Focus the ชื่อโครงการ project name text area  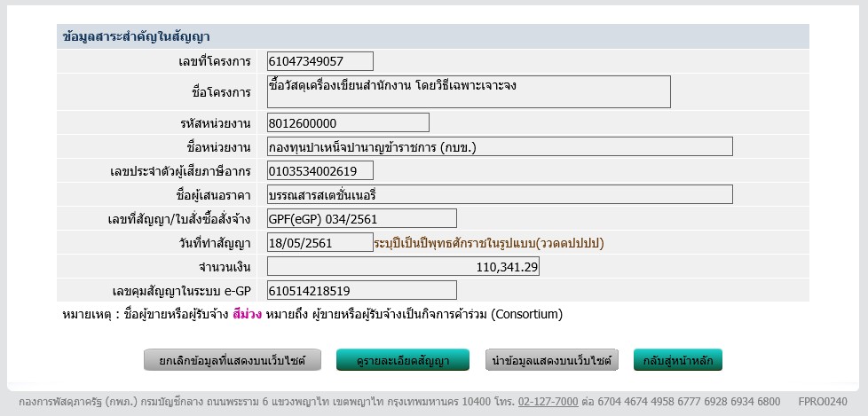click(469, 92)
